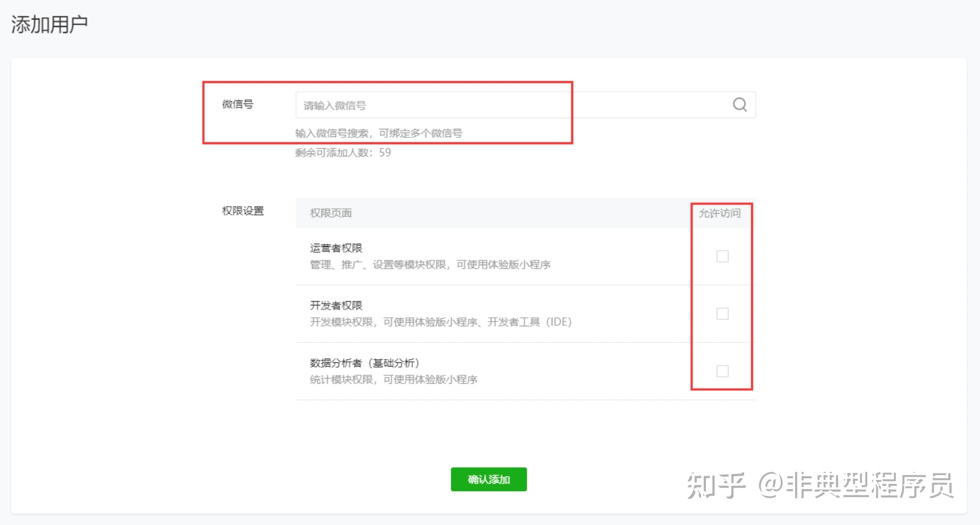980x525 pixels.
Task: Enable 开发者权限 checkbox
Action: (722, 313)
